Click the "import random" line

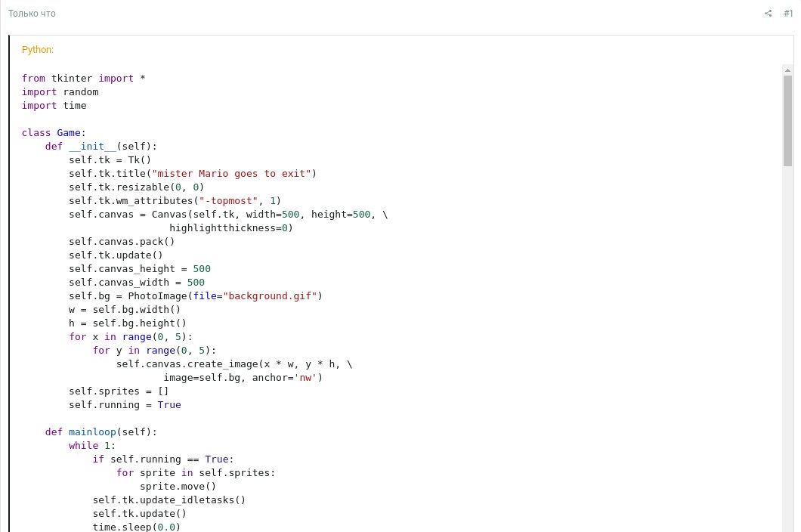pyautogui.click(x=60, y=92)
